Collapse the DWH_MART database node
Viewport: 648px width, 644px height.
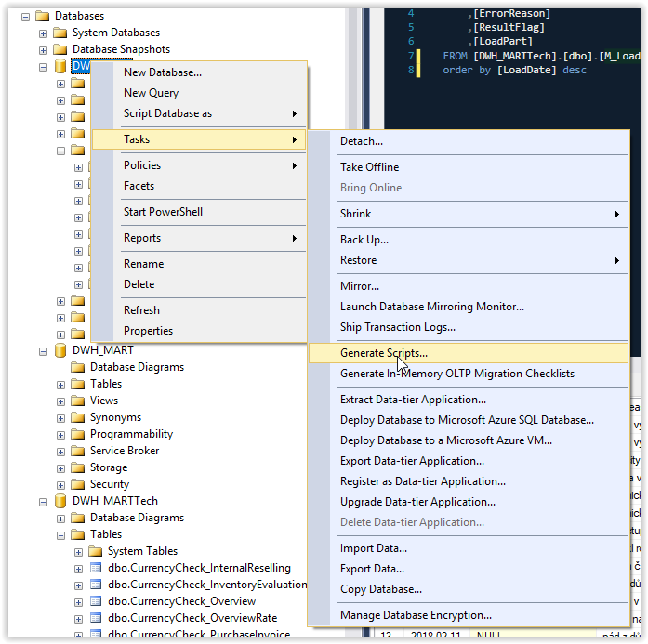(x=43, y=351)
